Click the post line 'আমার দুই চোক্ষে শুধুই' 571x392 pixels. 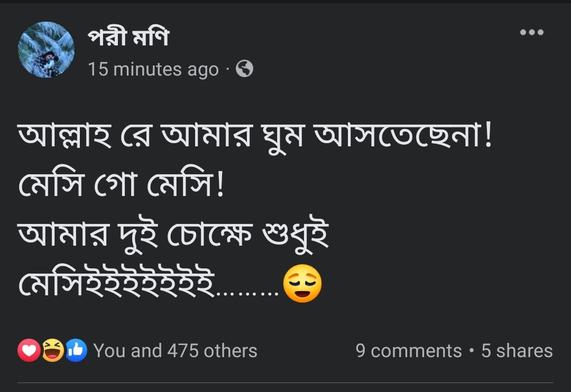point(173,236)
